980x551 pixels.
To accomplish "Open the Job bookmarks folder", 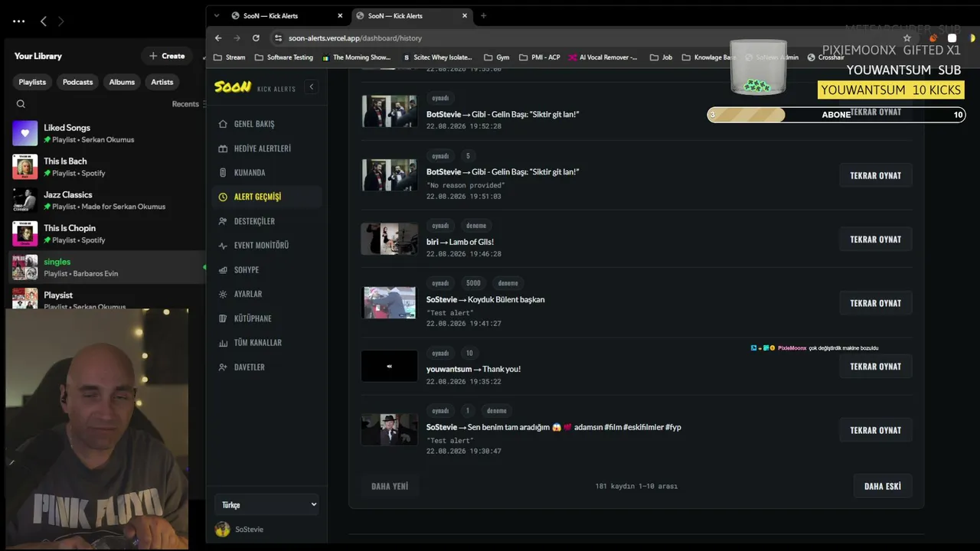I will (661, 57).
